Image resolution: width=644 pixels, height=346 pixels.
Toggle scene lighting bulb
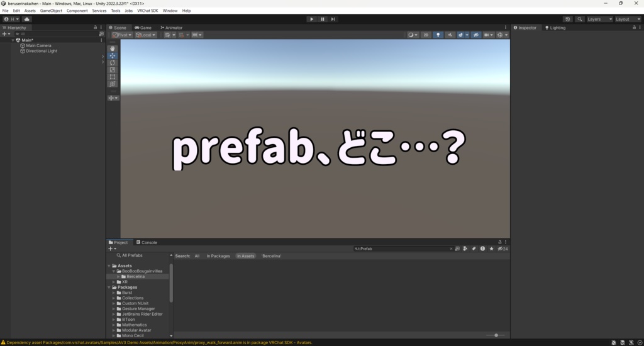(438, 35)
